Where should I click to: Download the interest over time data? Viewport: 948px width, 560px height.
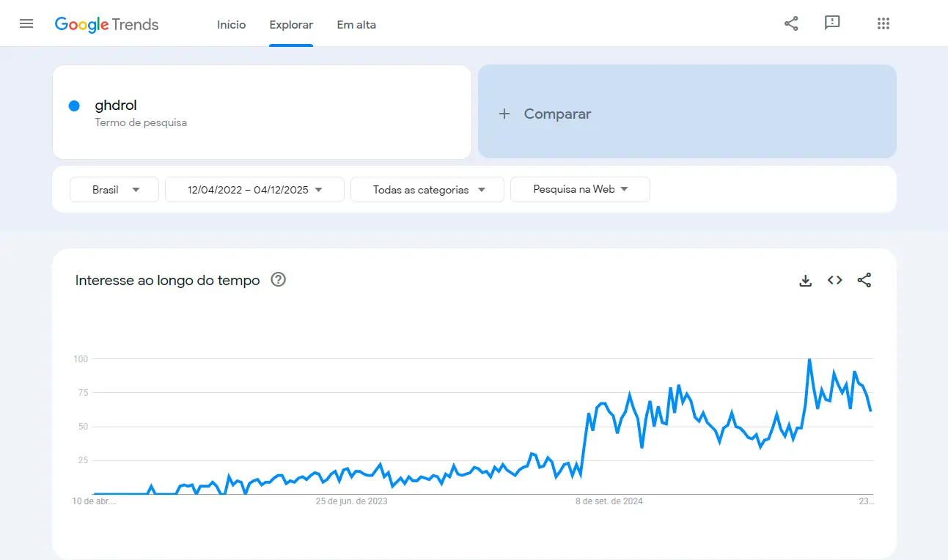(805, 280)
